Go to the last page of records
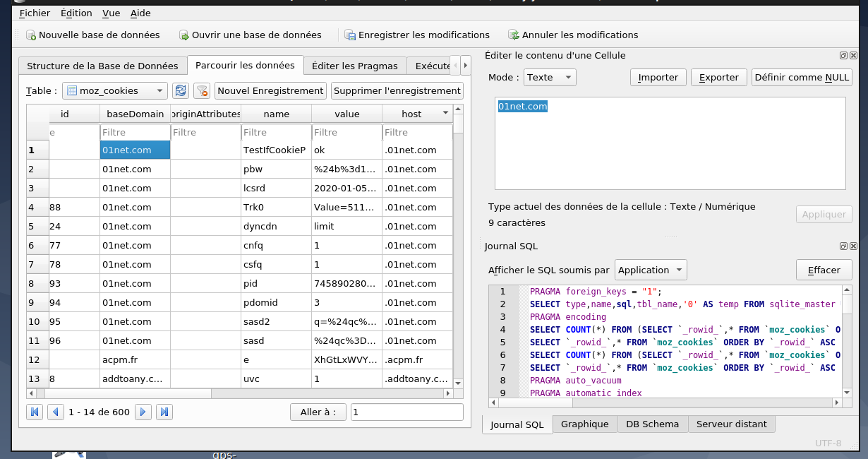868x459 pixels. pos(164,412)
